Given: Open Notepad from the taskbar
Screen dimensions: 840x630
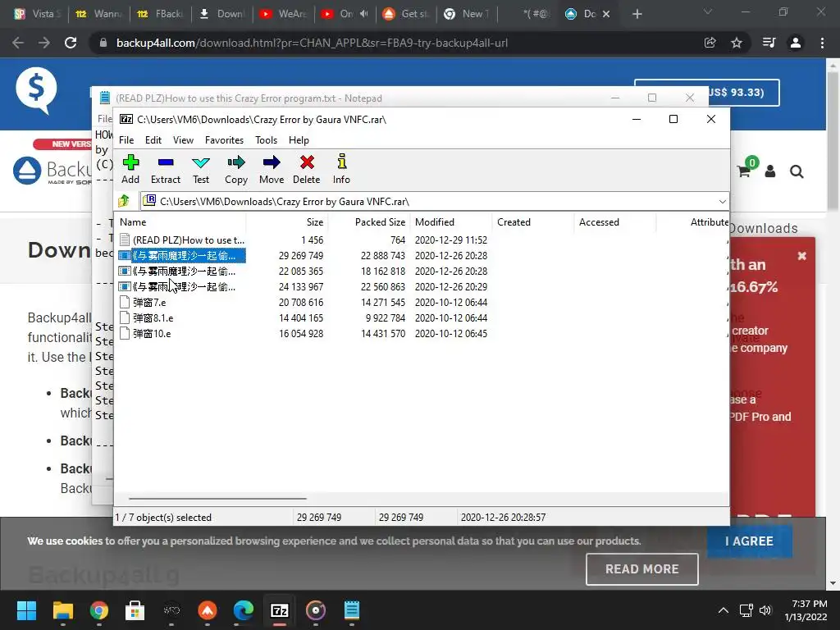Looking at the screenshot, I should tap(351, 610).
